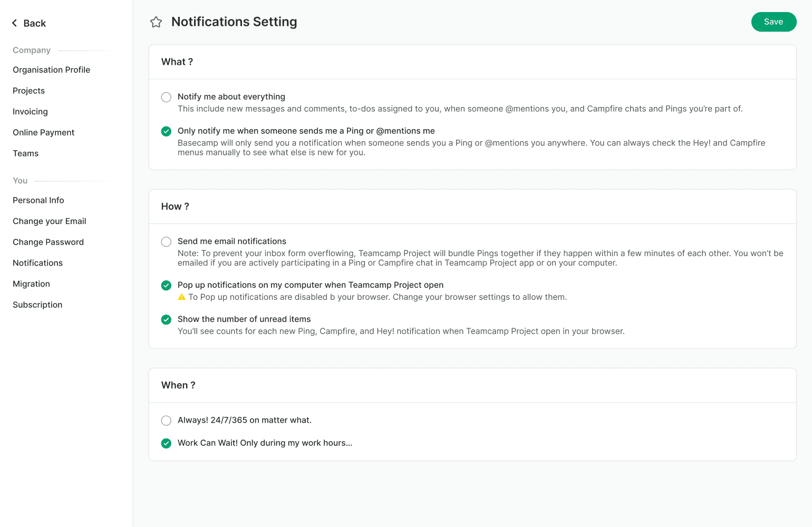
Task: Click the 'Notifications Setting' page title
Action: click(x=234, y=22)
